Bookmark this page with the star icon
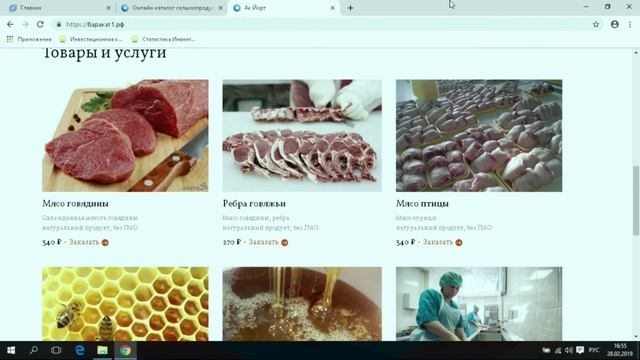The height and width of the screenshot is (360, 640). [596, 24]
